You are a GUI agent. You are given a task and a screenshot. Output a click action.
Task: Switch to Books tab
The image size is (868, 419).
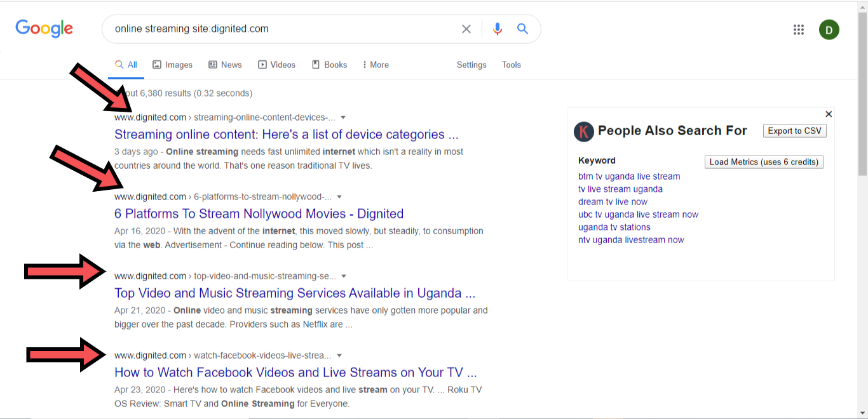(329, 65)
